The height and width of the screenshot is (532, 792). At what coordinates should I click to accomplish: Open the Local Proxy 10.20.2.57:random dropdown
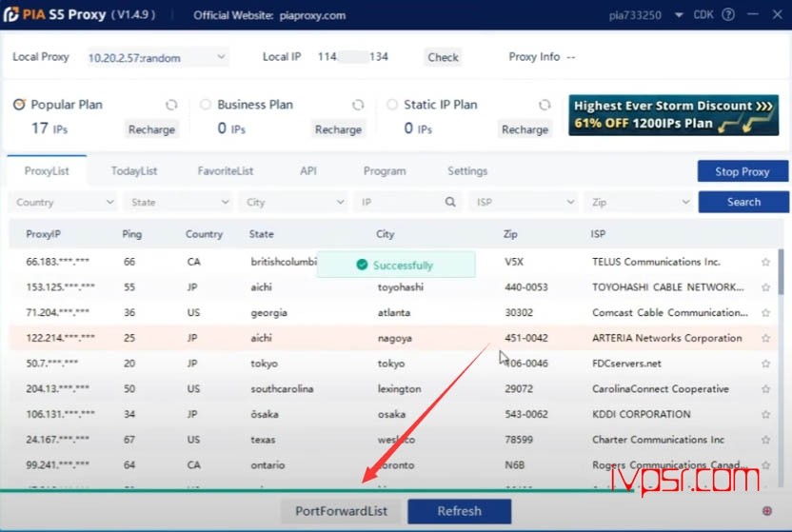point(157,57)
